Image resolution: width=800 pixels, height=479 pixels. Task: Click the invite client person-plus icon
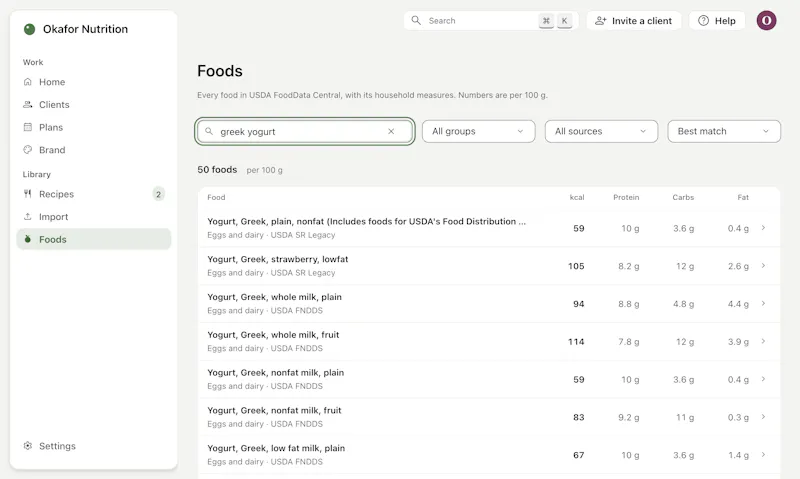coord(601,21)
